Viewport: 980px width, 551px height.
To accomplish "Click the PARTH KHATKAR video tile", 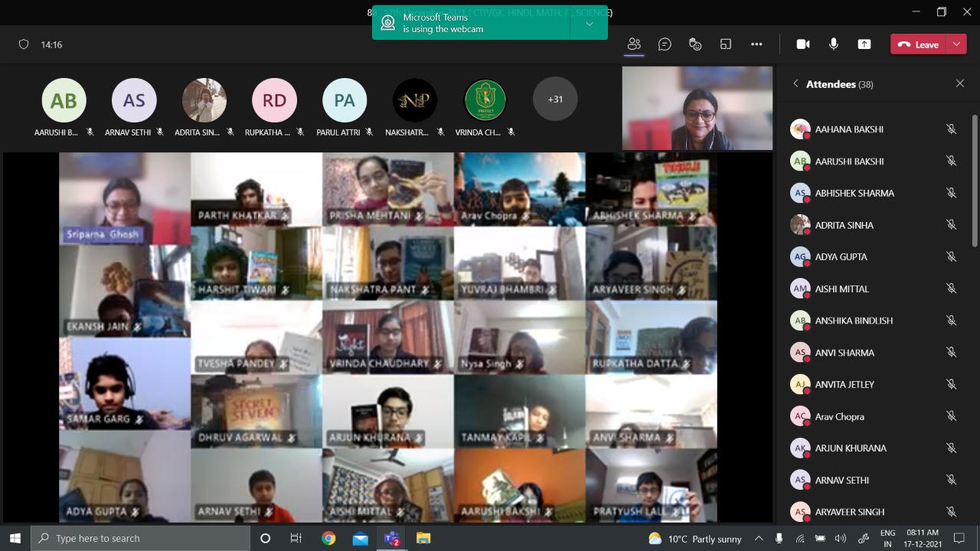I will pyautogui.click(x=256, y=189).
